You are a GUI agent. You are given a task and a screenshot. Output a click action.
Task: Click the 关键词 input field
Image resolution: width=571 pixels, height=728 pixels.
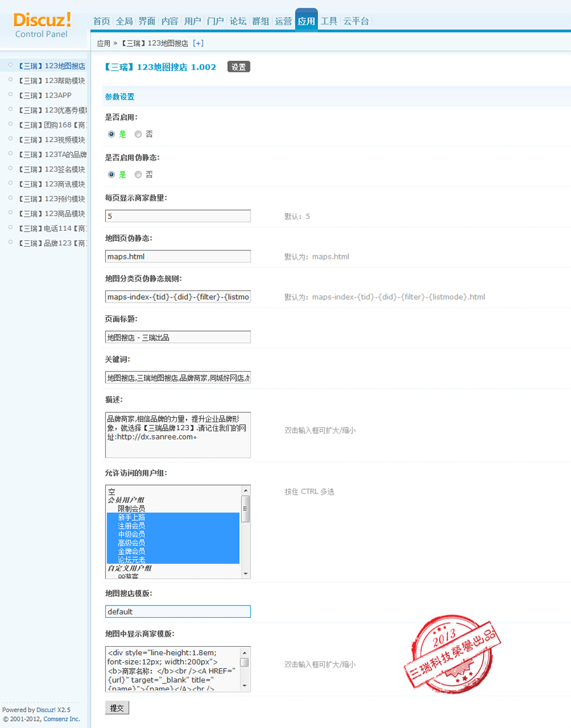point(178,377)
